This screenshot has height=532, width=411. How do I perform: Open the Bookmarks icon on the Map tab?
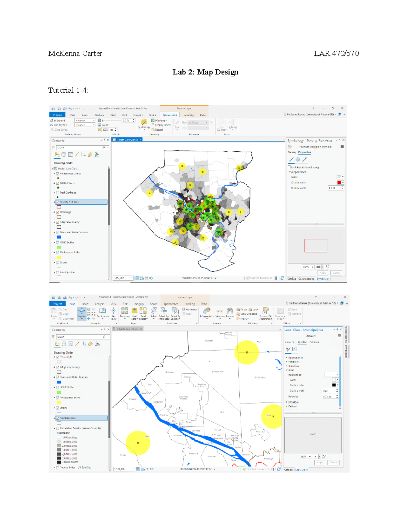tap(102, 311)
